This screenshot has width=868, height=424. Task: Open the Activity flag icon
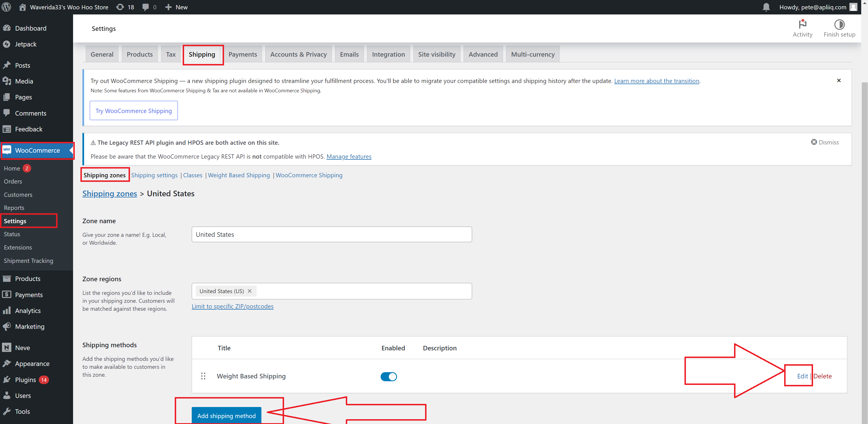[x=802, y=25]
